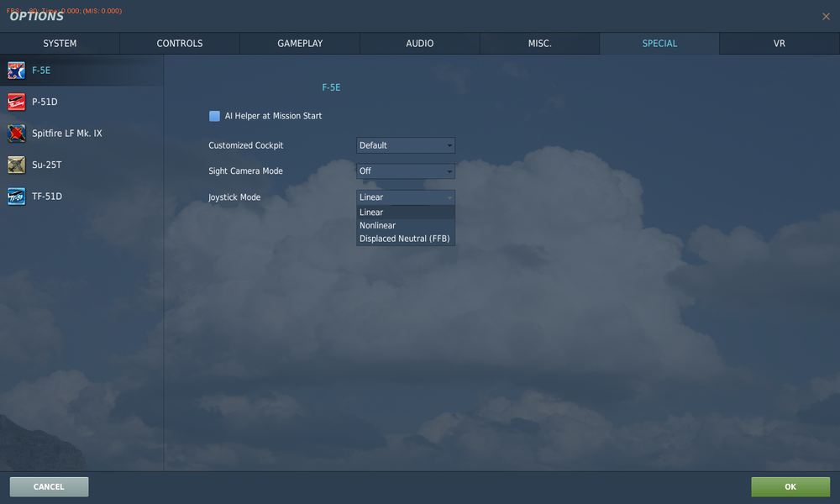Open the AUDIO settings tab
Viewport: 840px width, 504px height.
click(419, 43)
